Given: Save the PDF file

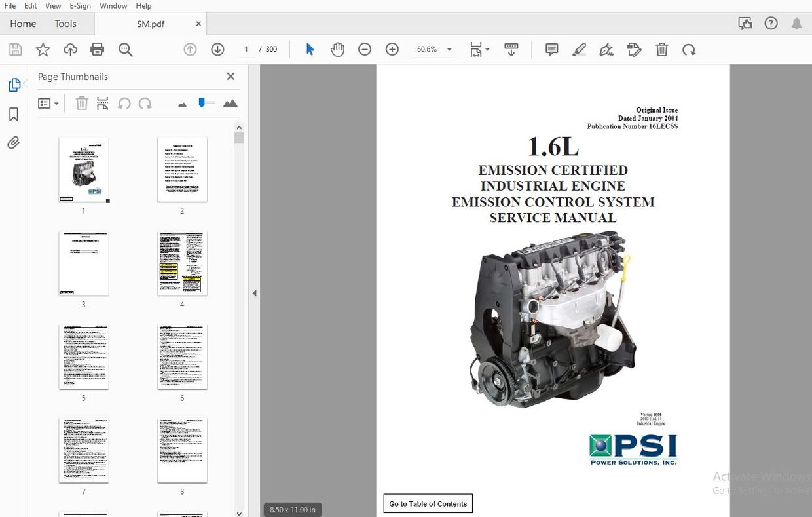Looking at the screenshot, I should pos(14,49).
